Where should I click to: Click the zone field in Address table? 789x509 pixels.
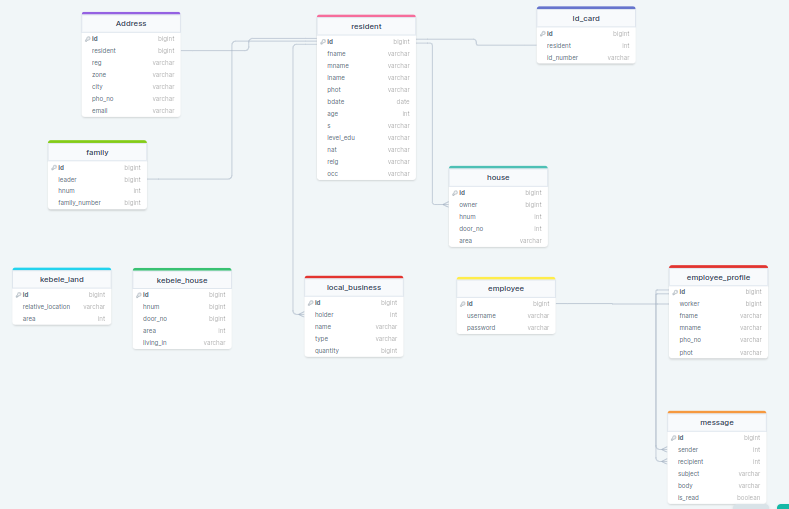point(131,75)
